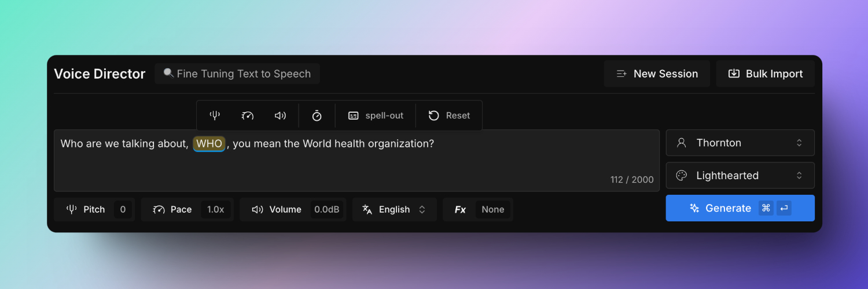Click the translate icon beside English

367,209
